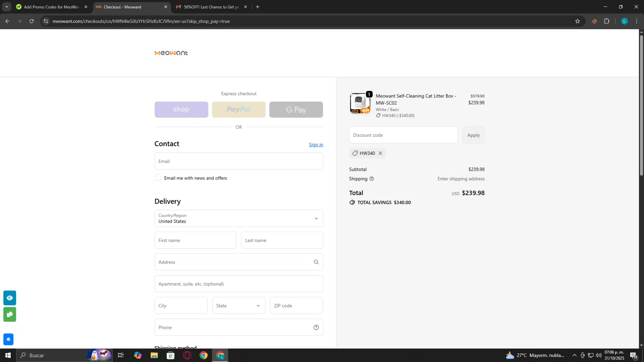The image size is (644, 362).
Task: Open the Windows Start menu
Action: 8,355
